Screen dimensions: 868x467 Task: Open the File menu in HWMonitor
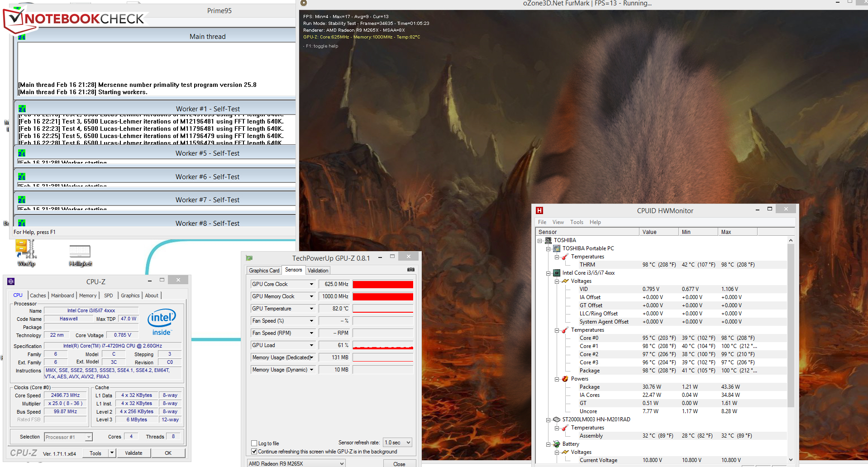pyautogui.click(x=542, y=222)
